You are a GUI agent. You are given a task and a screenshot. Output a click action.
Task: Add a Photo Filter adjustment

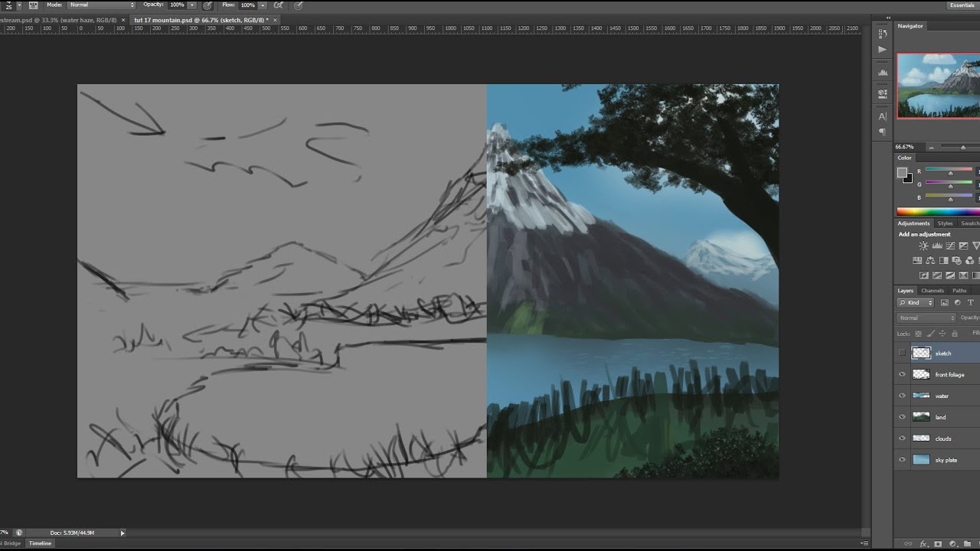pos(956,260)
